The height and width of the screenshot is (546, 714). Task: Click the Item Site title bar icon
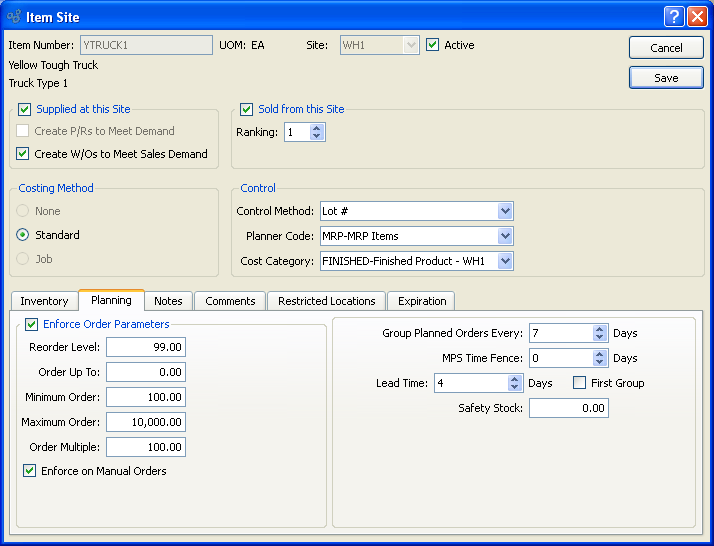pyautogui.click(x=13, y=16)
